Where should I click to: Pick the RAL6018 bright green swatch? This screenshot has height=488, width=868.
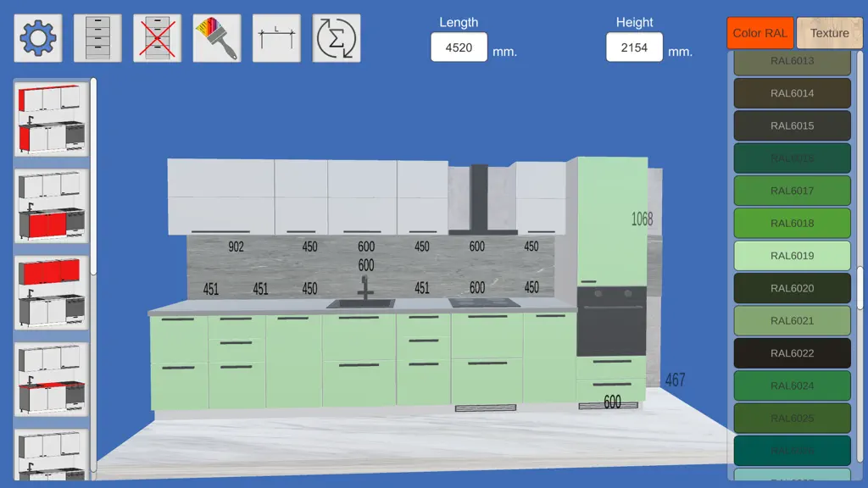point(793,223)
